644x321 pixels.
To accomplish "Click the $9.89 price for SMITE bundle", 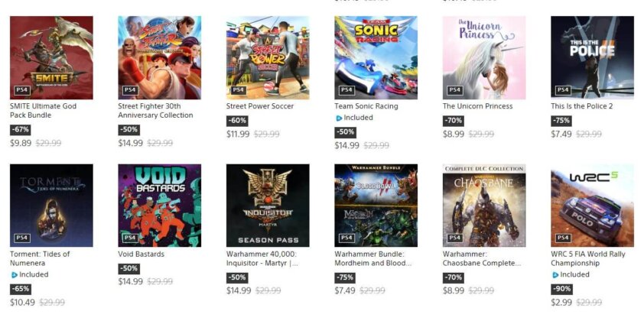I will 21,143.
